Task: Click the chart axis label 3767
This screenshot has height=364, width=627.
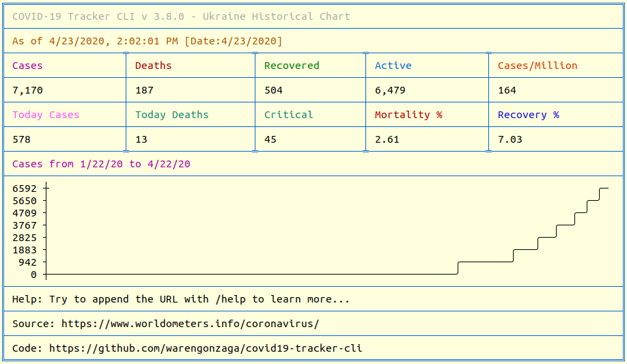Action: [x=25, y=225]
